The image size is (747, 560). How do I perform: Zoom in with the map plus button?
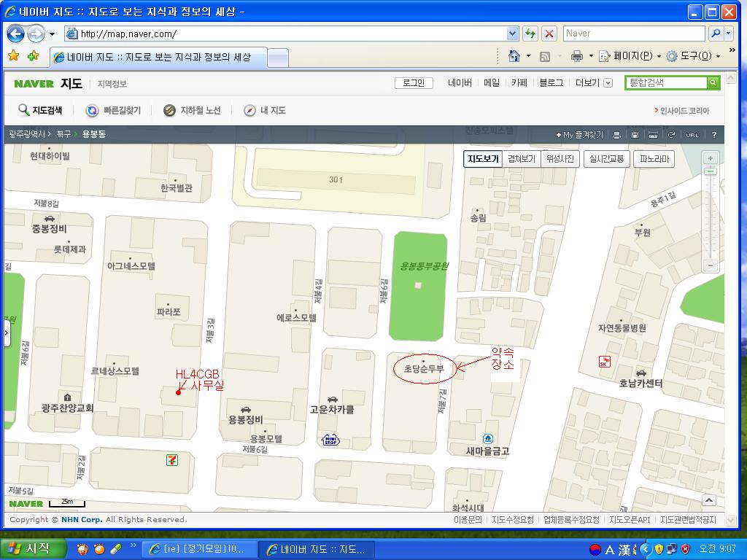[x=711, y=158]
